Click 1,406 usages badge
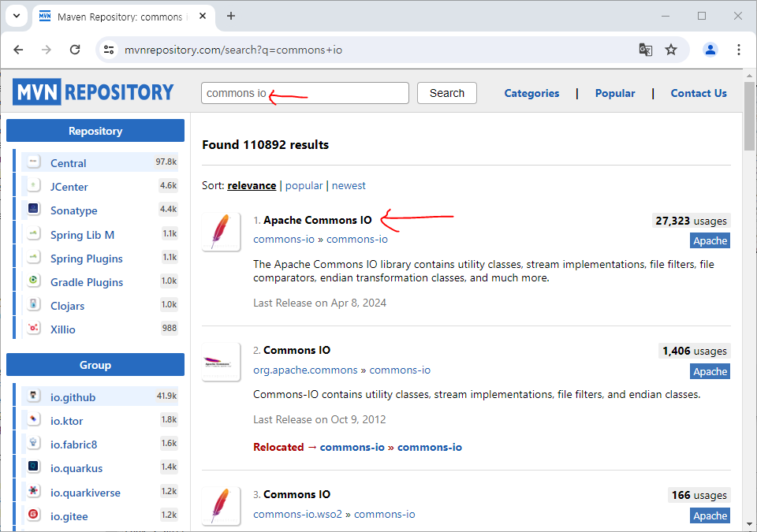The height and width of the screenshot is (532, 757). [x=694, y=351]
